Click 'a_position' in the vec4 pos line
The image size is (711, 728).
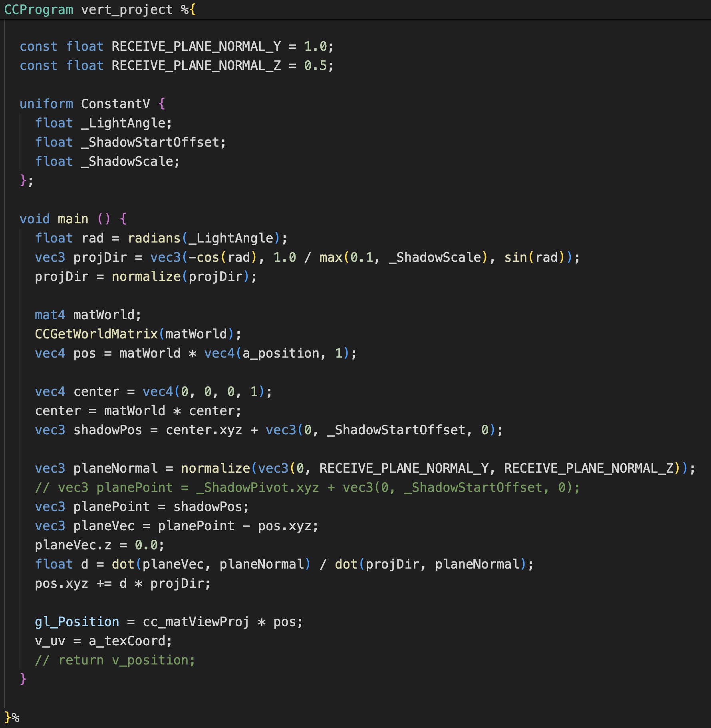(x=281, y=353)
